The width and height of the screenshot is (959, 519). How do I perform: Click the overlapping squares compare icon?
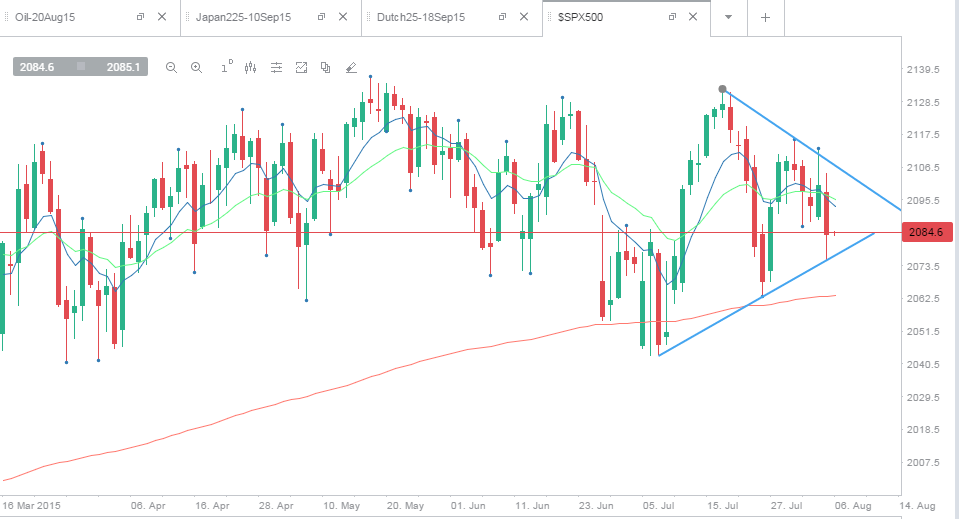(x=325, y=68)
